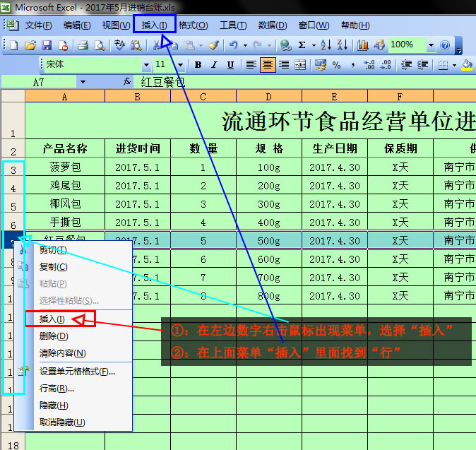This screenshot has width=476, height=450.
Task: Toggle Bold formatting
Action: pyautogui.click(x=198, y=65)
